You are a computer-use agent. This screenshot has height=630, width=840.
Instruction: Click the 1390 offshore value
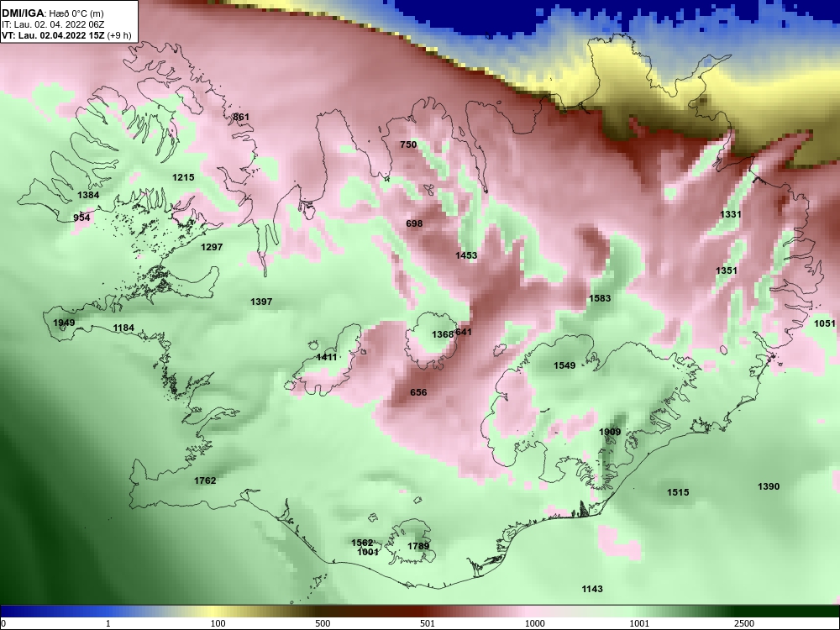coord(769,486)
